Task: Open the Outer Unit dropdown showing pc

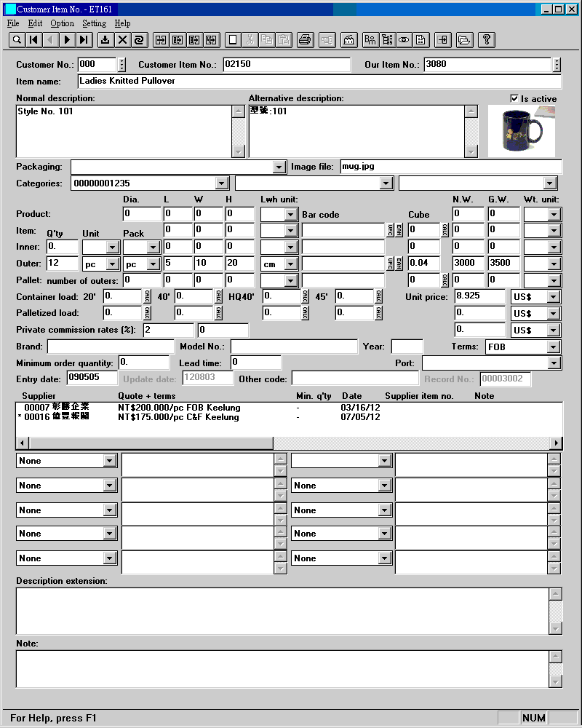Action: tap(112, 264)
